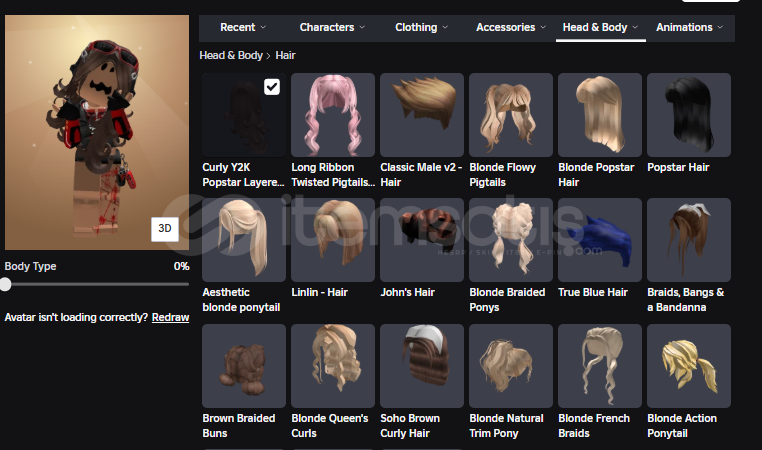Screen dimensions: 762x450
Task: Expand the Animations dropdown
Action: (692, 27)
